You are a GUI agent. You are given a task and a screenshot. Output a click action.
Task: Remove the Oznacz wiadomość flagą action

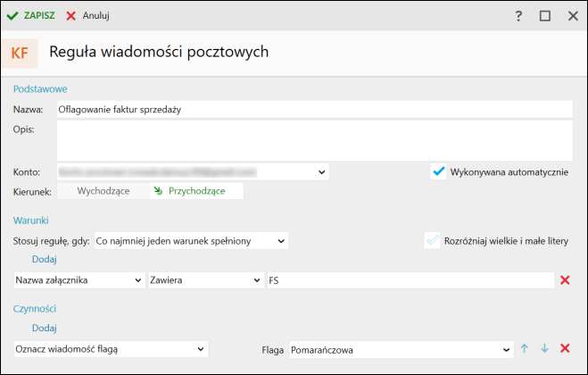(564, 348)
